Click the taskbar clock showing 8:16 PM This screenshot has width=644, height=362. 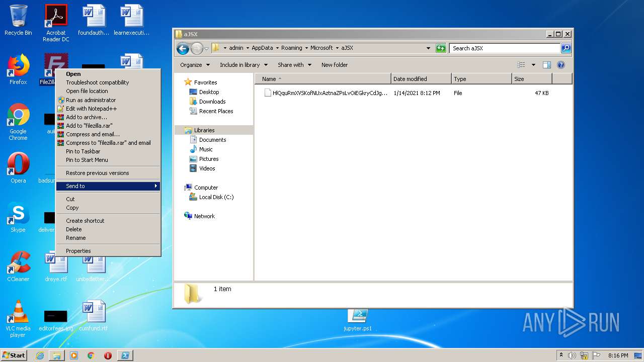[618, 355]
